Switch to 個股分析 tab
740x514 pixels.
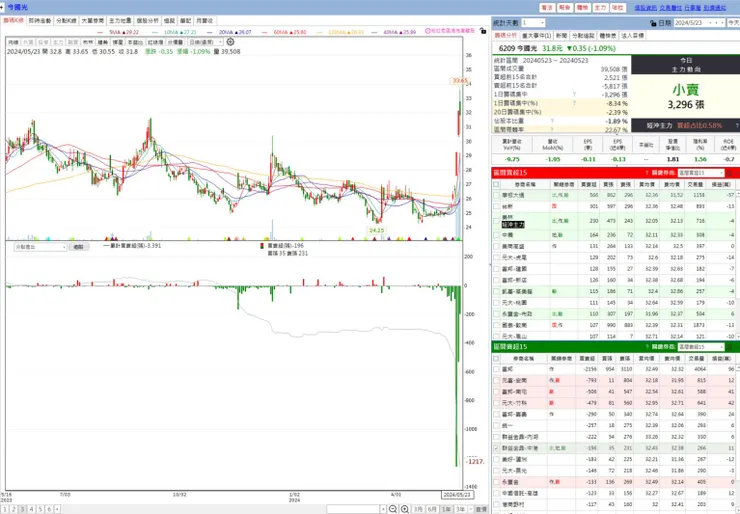[x=147, y=21]
